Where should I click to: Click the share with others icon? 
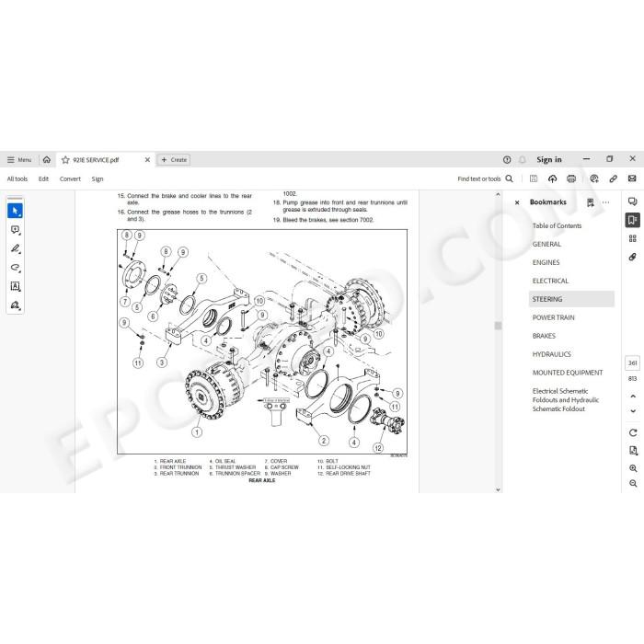tap(594, 178)
